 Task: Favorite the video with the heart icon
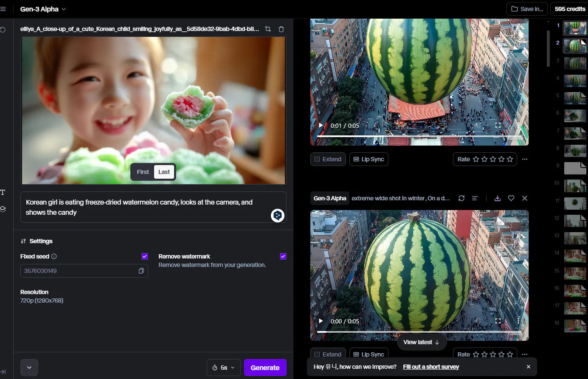tap(511, 198)
